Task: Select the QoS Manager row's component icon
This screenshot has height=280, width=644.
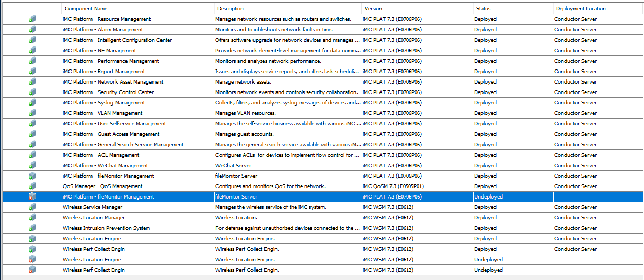Action: click(32, 186)
